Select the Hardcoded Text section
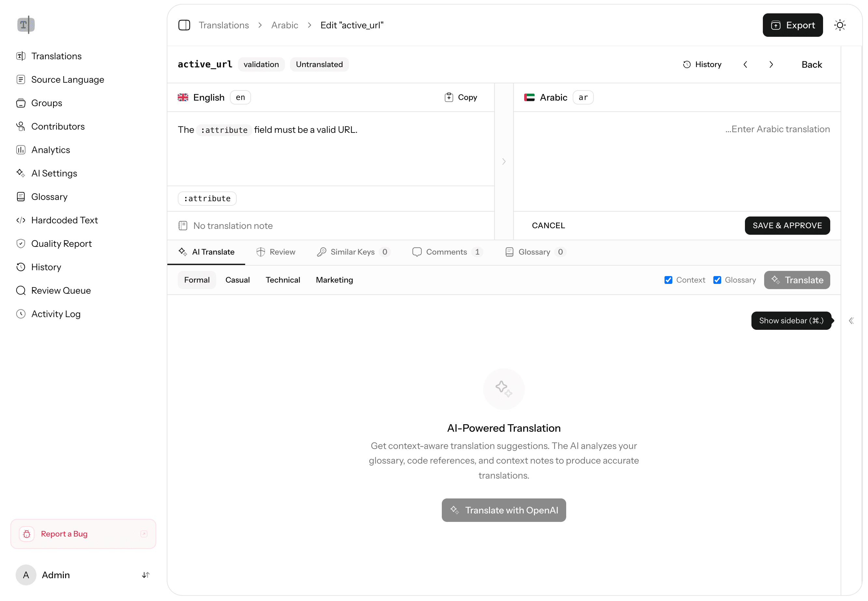 coord(64,220)
